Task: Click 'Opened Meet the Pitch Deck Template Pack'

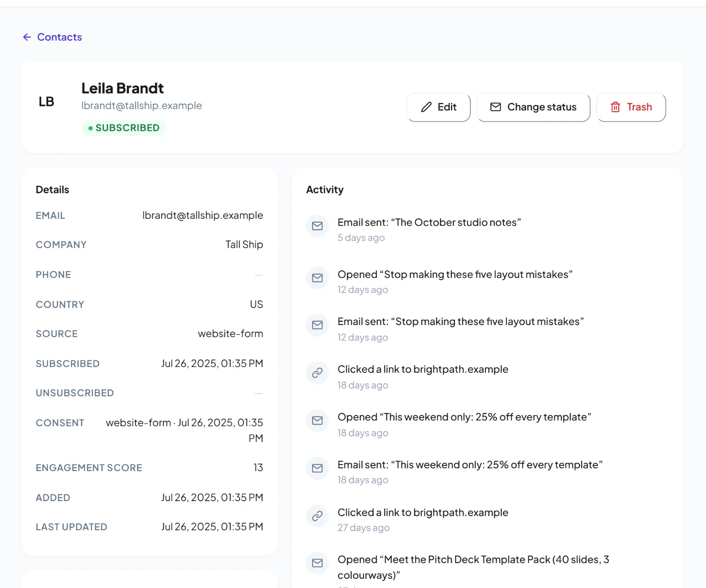Action: [473, 567]
